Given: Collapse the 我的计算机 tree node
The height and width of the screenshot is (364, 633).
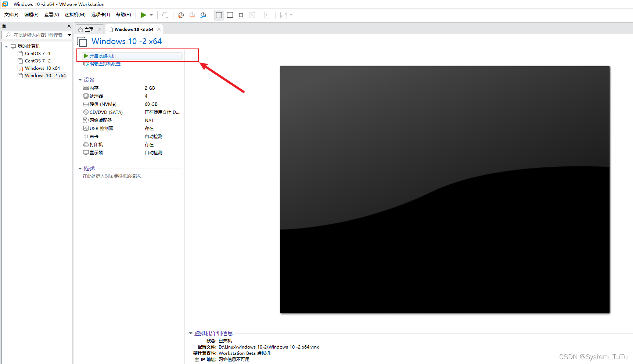Looking at the screenshot, I should pos(6,46).
